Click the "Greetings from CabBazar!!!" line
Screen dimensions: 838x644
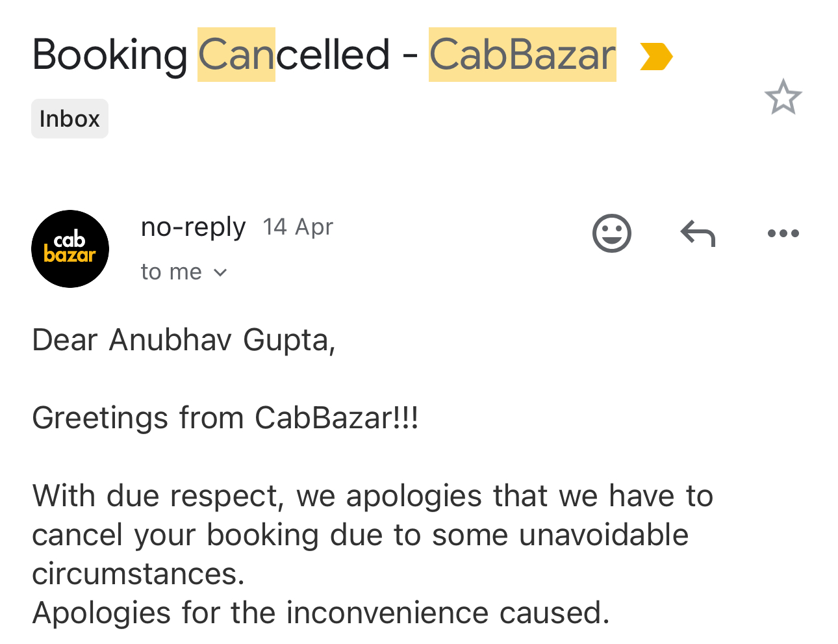[x=225, y=418]
